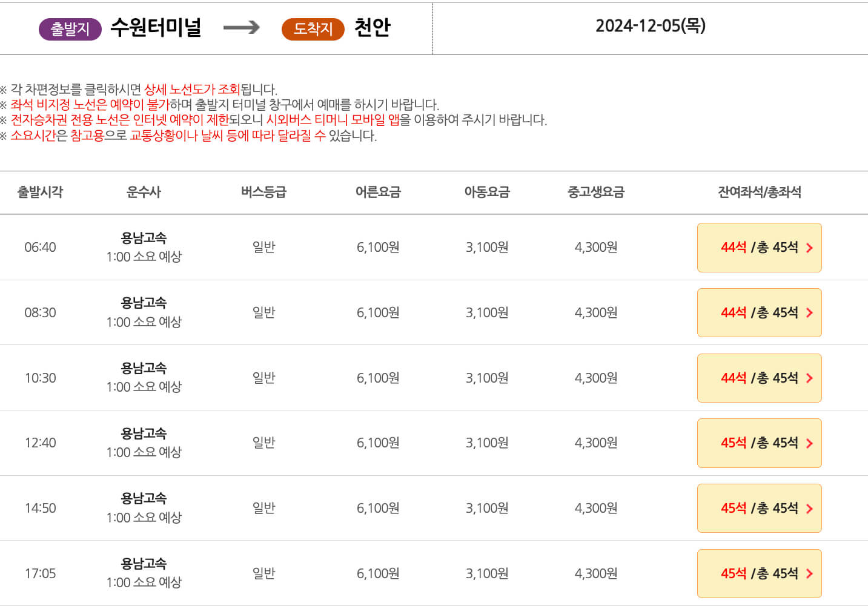Image resolution: width=868 pixels, height=606 pixels.
Task: Click the 출발시각 column header
Action: [x=41, y=192]
